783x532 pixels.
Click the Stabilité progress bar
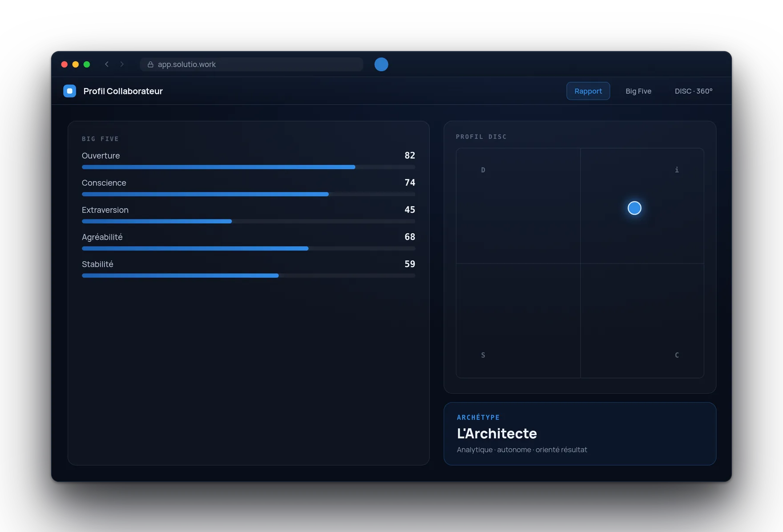[248, 276]
